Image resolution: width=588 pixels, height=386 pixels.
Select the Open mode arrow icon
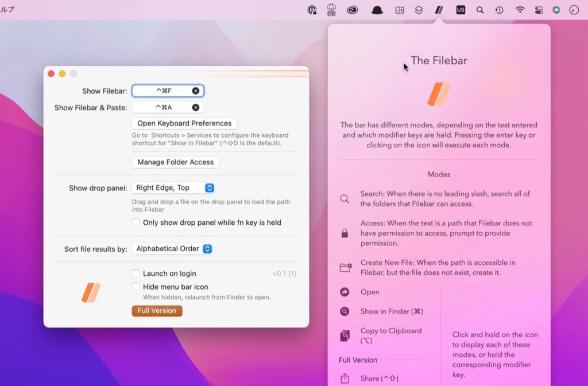coord(345,292)
